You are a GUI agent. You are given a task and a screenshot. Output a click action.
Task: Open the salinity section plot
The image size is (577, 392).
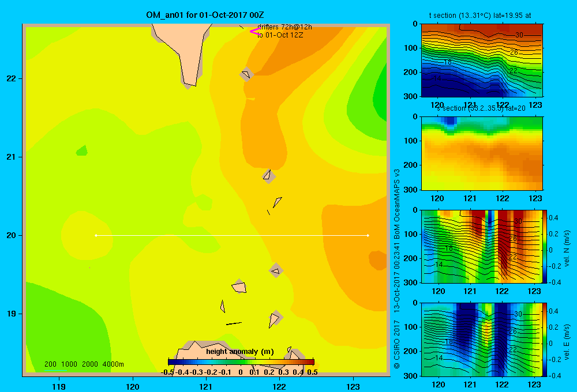pyautogui.click(x=482, y=153)
